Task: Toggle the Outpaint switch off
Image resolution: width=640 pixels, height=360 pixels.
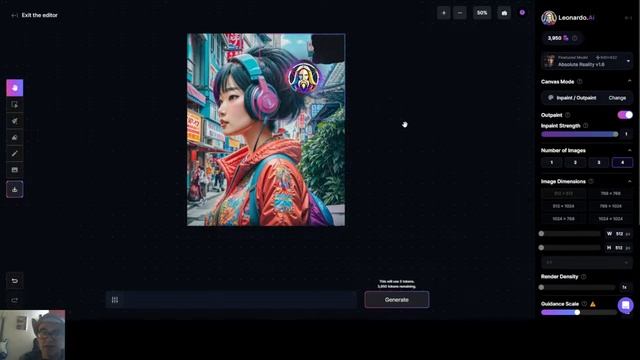Action: click(625, 115)
